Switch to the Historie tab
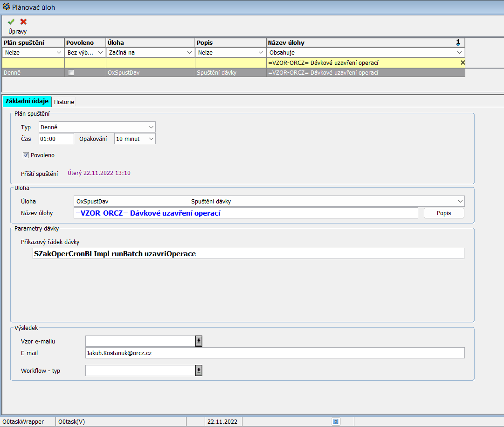Image resolution: width=504 pixels, height=427 pixels. point(64,102)
